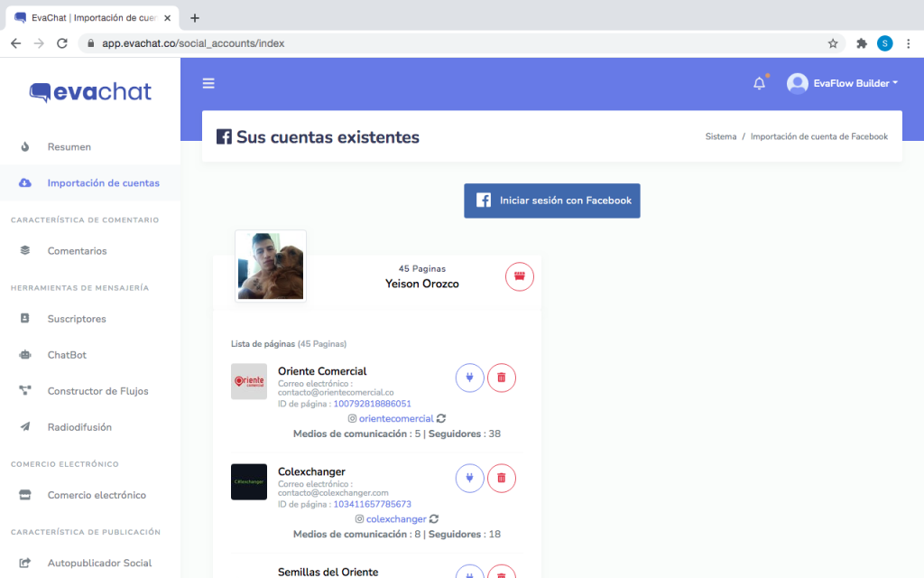The image size is (924, 578).
Task: Click the red button beside Yeison Orozco
Action: coord(519,276)
